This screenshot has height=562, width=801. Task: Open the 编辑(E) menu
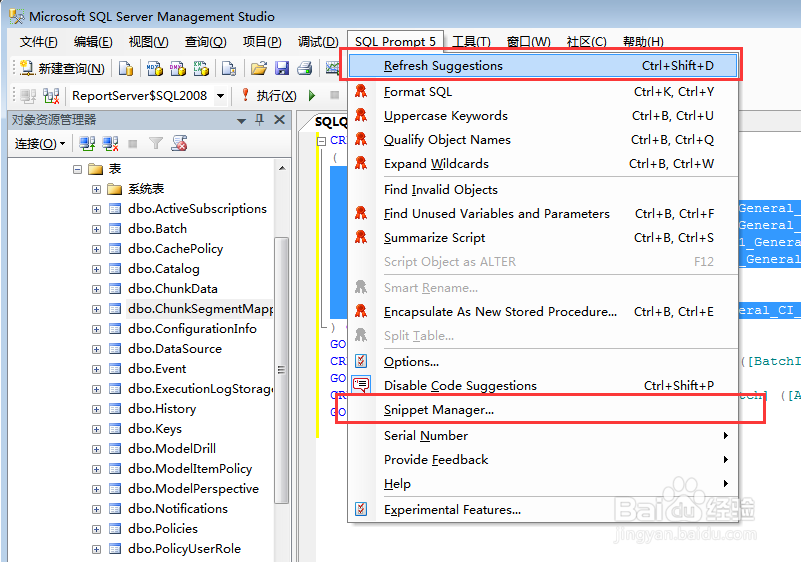[93, 41]
